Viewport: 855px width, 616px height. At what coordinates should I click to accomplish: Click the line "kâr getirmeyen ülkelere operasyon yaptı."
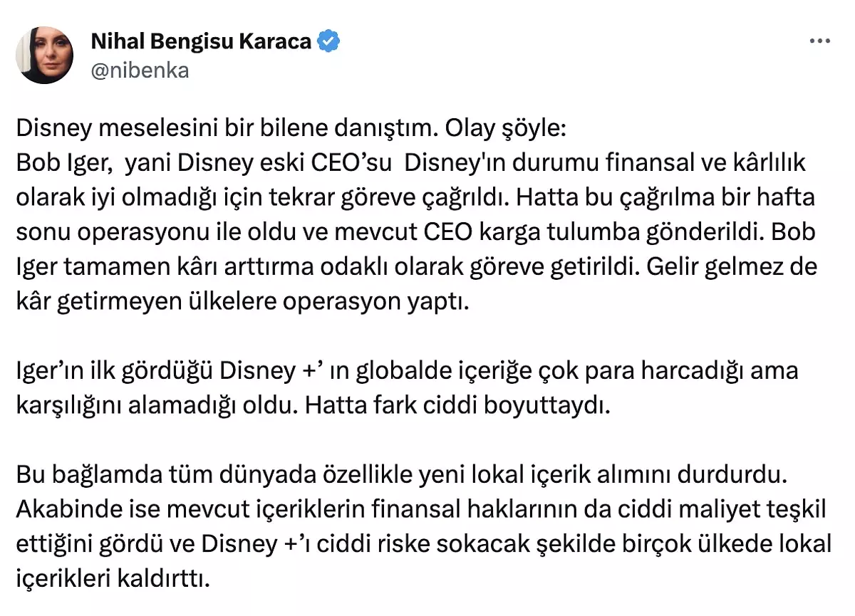243,301
